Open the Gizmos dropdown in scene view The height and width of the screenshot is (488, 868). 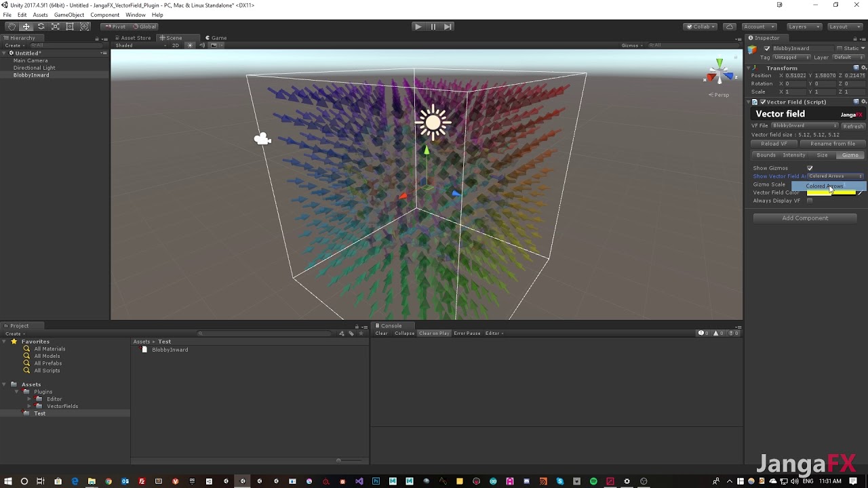point(632,45)
